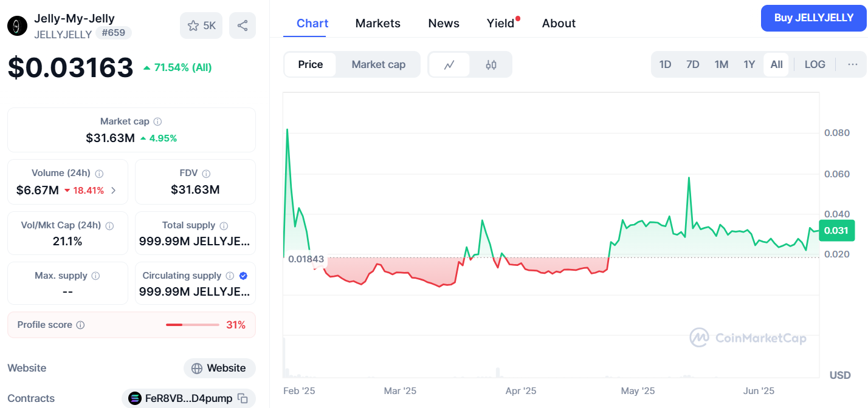The height and width of the screenshot is (408, 868).
Task: Open Max. supply info icon
Action: [x=95, y=276]
